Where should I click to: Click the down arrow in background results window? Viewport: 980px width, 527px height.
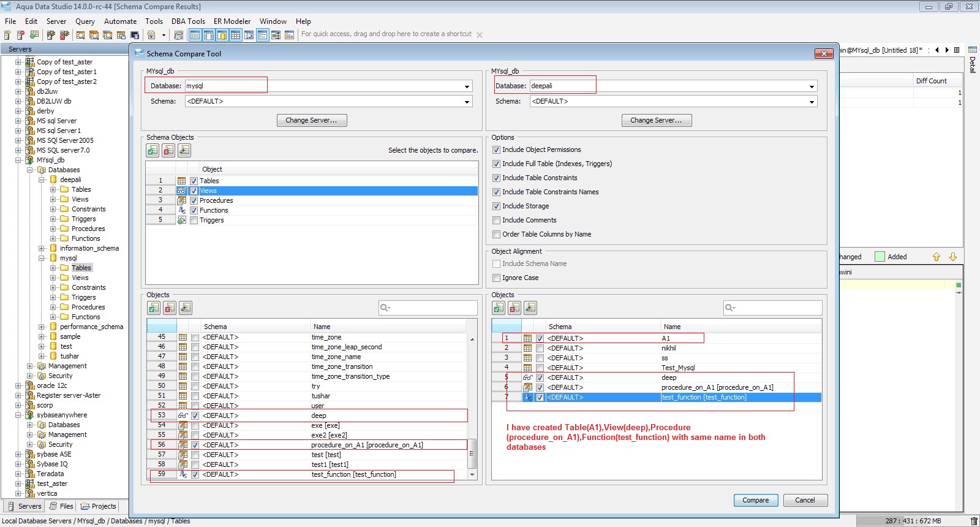click(953, 257)
